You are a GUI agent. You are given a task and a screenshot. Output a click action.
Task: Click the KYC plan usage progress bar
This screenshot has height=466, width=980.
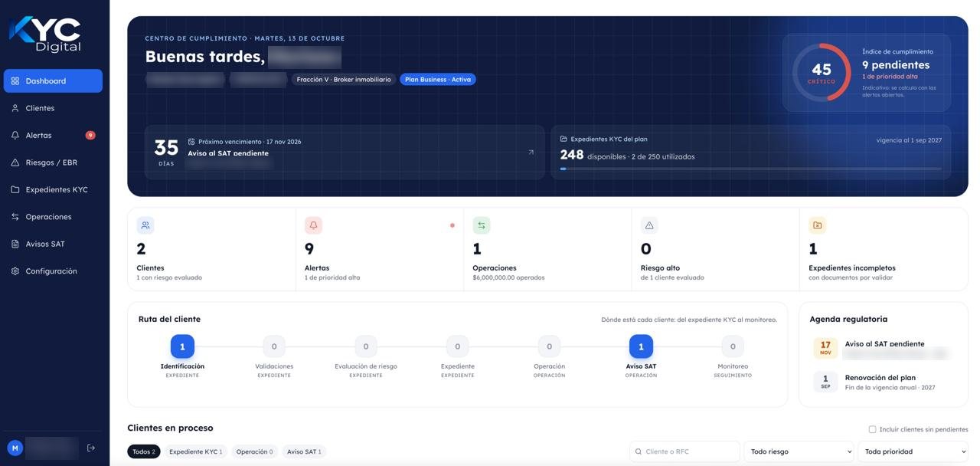pyautogui.click(x=751, y=169)
